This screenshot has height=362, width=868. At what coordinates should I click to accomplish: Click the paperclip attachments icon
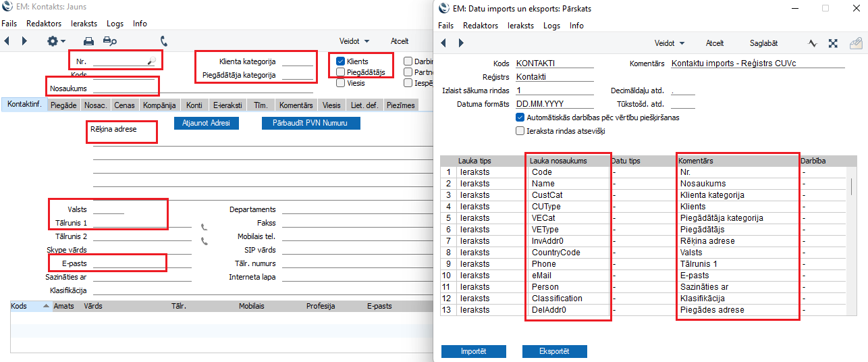coord(855,43)
